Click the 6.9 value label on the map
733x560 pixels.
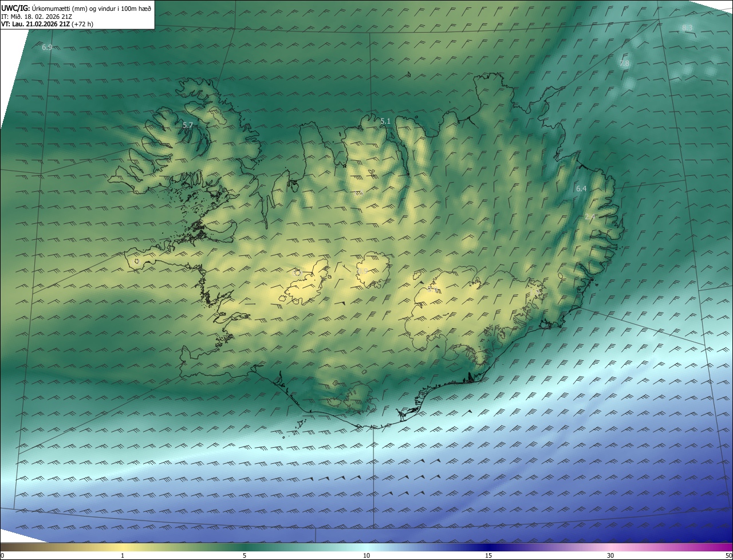point(47,47)
